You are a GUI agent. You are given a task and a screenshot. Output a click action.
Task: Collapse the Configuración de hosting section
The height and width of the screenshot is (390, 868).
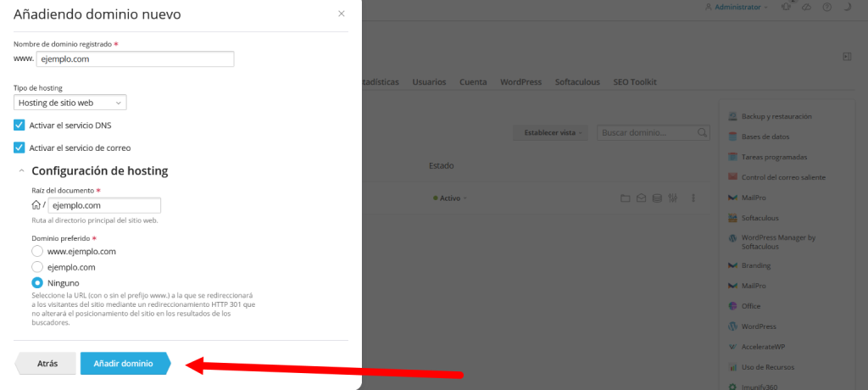coord(21,171)
